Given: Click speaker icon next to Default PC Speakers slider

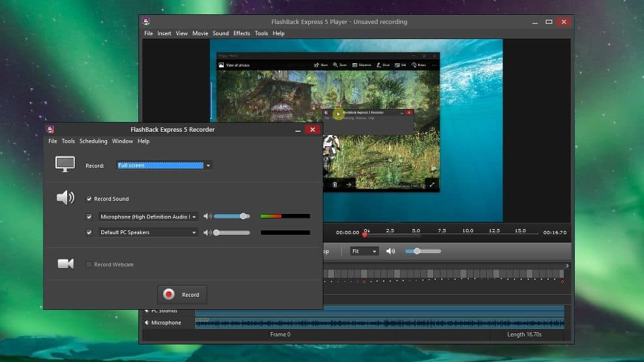Looking at the screenshot, I should pos(207,232).
